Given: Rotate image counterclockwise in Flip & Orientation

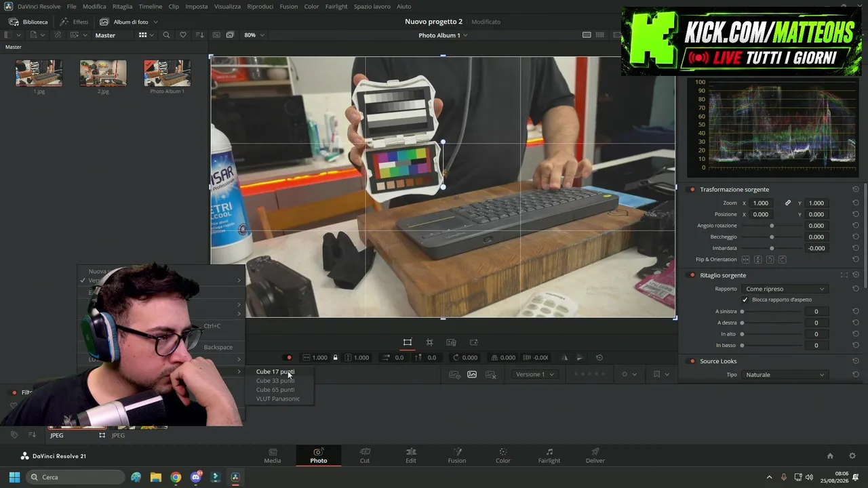Looking at the screenshot, I should (x=770, y=260).
